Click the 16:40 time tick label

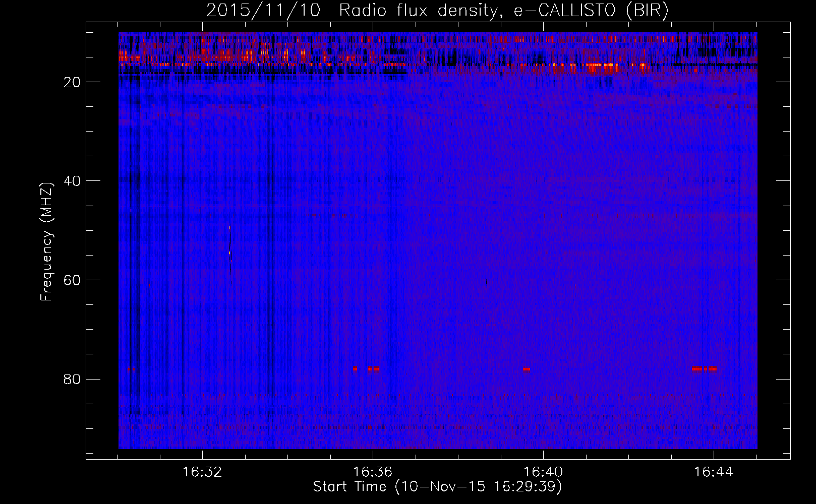543,472
